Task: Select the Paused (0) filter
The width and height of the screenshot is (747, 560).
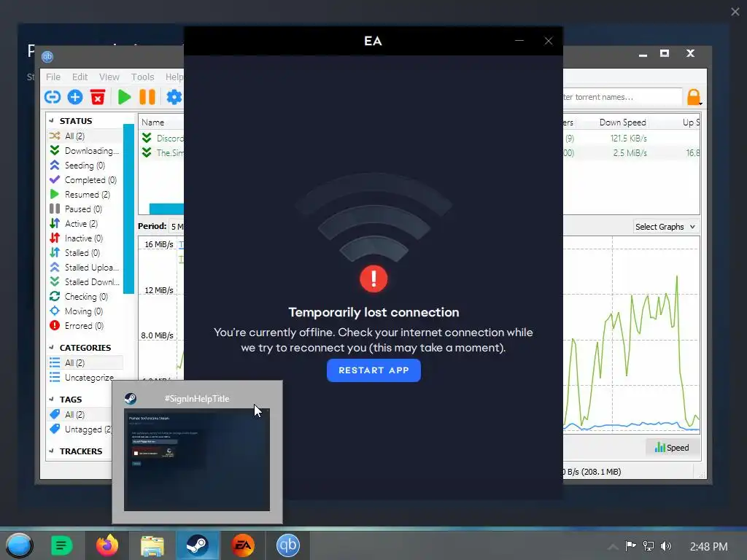Action: 85,209
